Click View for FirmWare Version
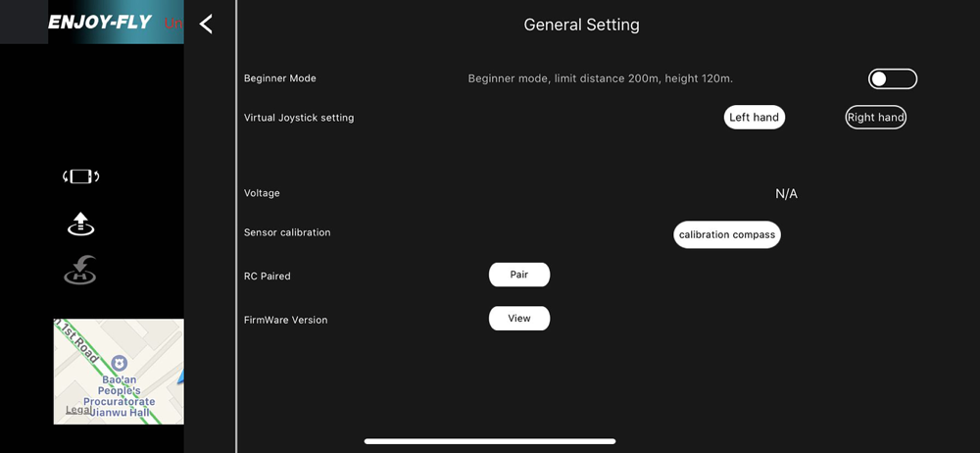This screenshot has width=980, height=453. [519, 319]
